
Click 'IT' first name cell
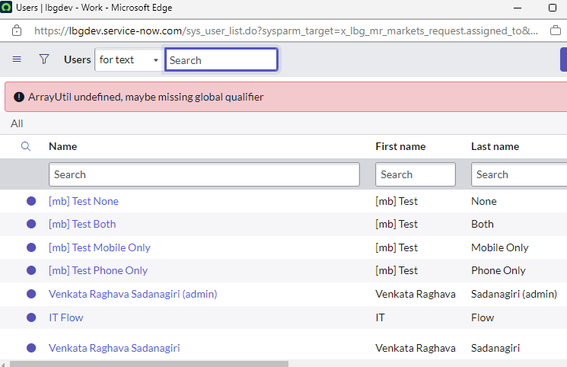[380, 317]
